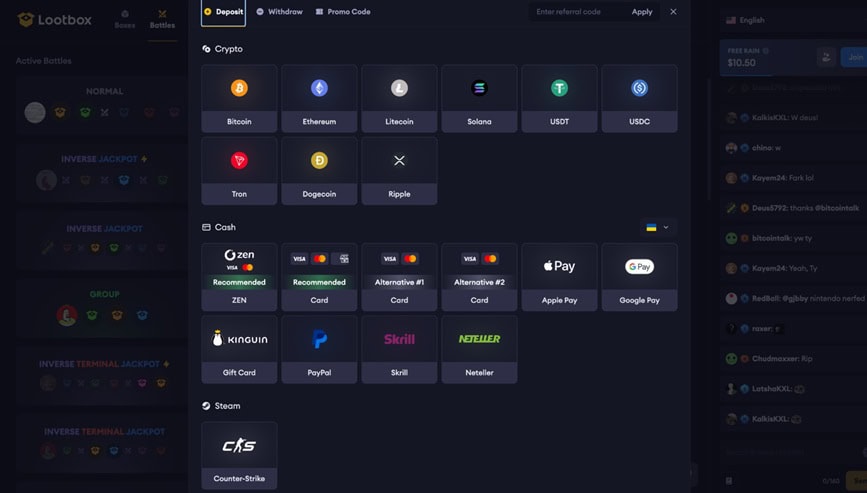Select the Recommended Card payment tile
Screen dimensions: 867x493
click(x=319, y=277)
